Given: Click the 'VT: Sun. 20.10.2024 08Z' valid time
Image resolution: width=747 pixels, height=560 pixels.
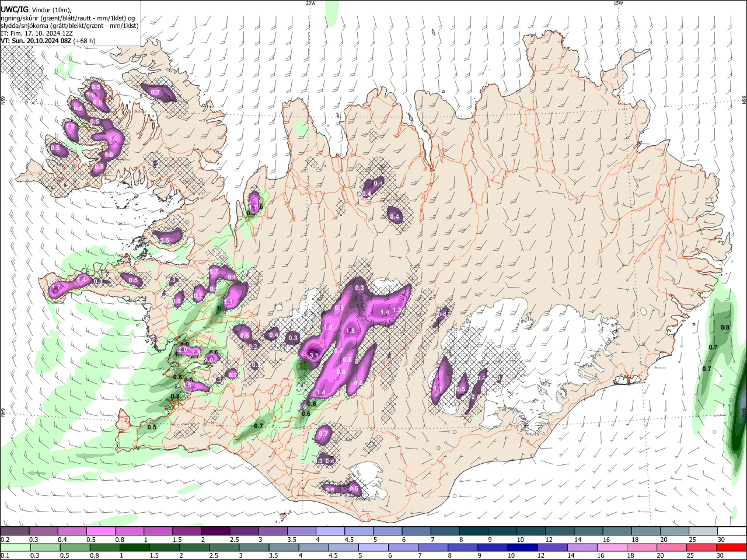Looking at the screenshot, I should 36,41.
